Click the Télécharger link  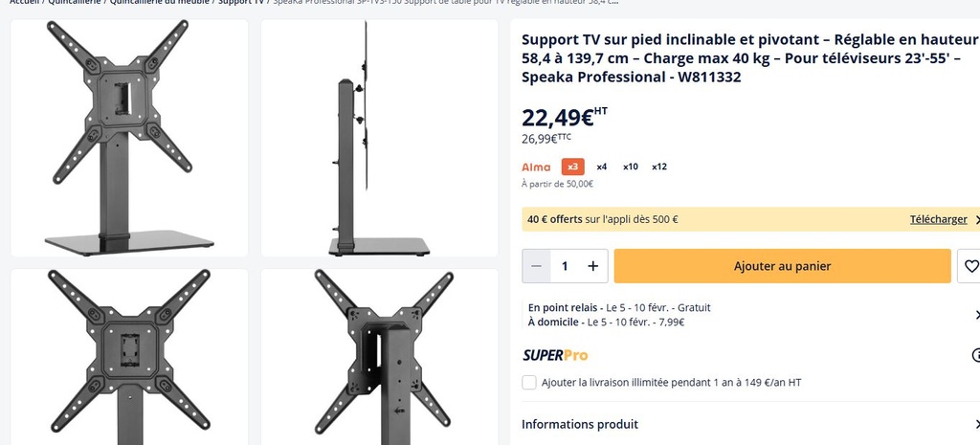(x=938, y=219)
